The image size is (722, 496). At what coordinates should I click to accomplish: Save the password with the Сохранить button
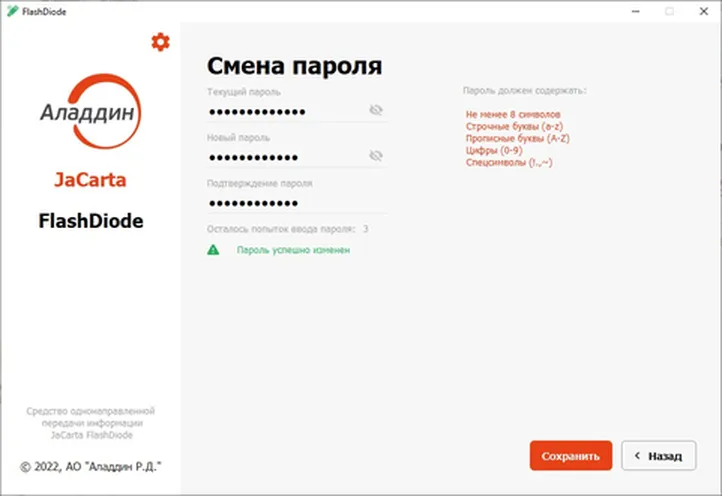[571, 455]
